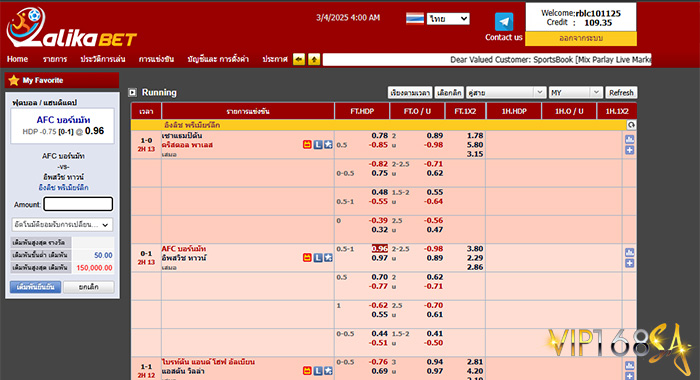Open the language dropdown showing ไทย
Screen dimensions: 700x380
tap(448, 19)
